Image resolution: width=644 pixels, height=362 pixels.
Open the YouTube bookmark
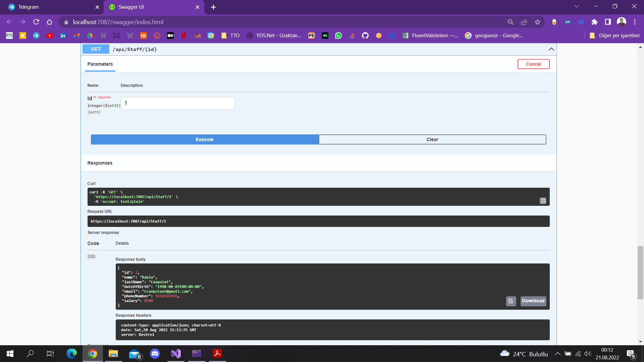tap(50, 35)
